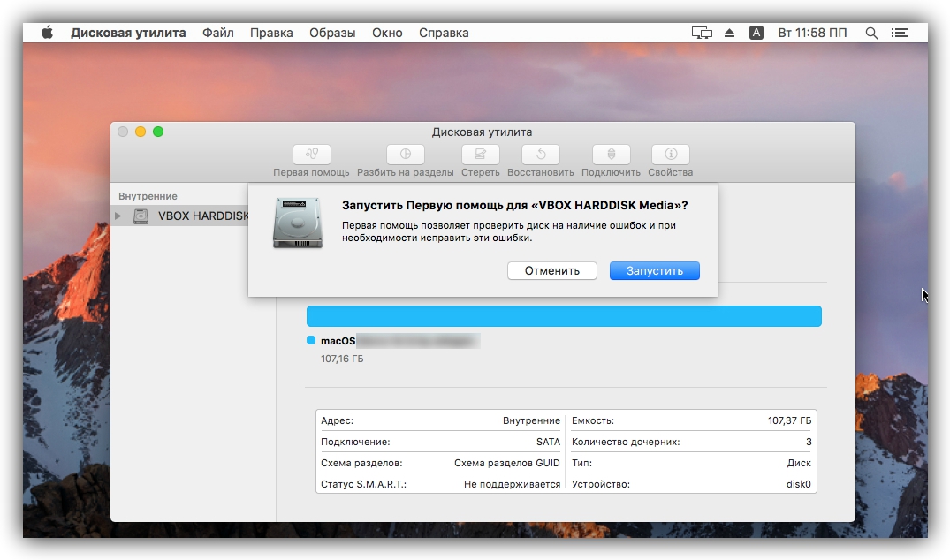Open the keyboard input source icon
Viewport: 950px width, 560px height.
tap(756, 33)
